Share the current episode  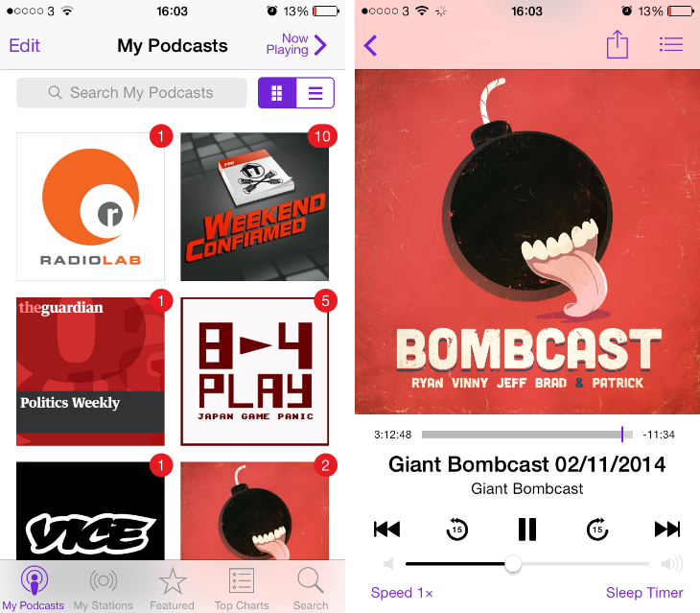pyautogui.click(x=618, y=44)
